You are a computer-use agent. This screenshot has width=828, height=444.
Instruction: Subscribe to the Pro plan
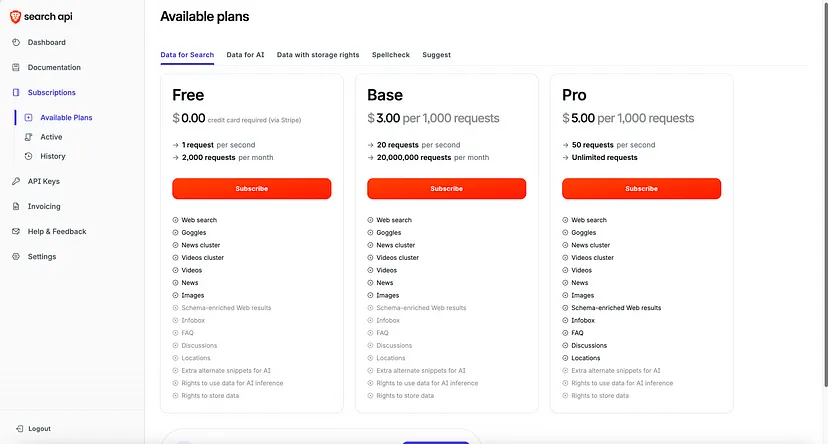pos(641,188)
